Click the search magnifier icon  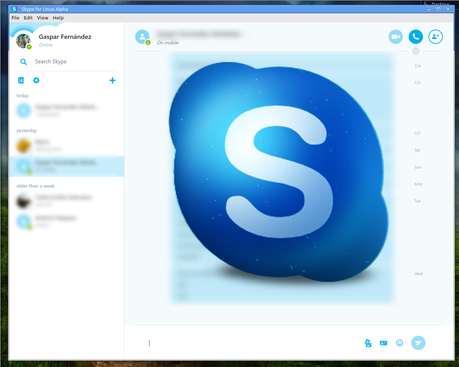pyautogui.click(x=23, y=62)
